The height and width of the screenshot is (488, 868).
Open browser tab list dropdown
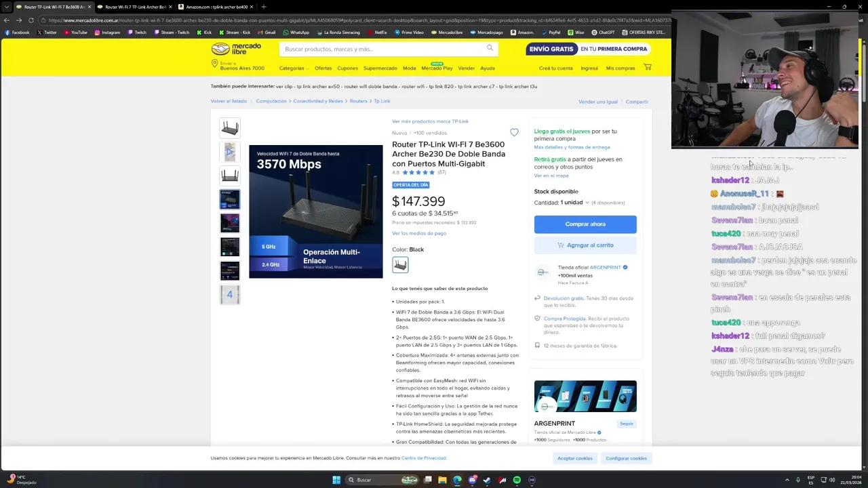click(7, 7)
